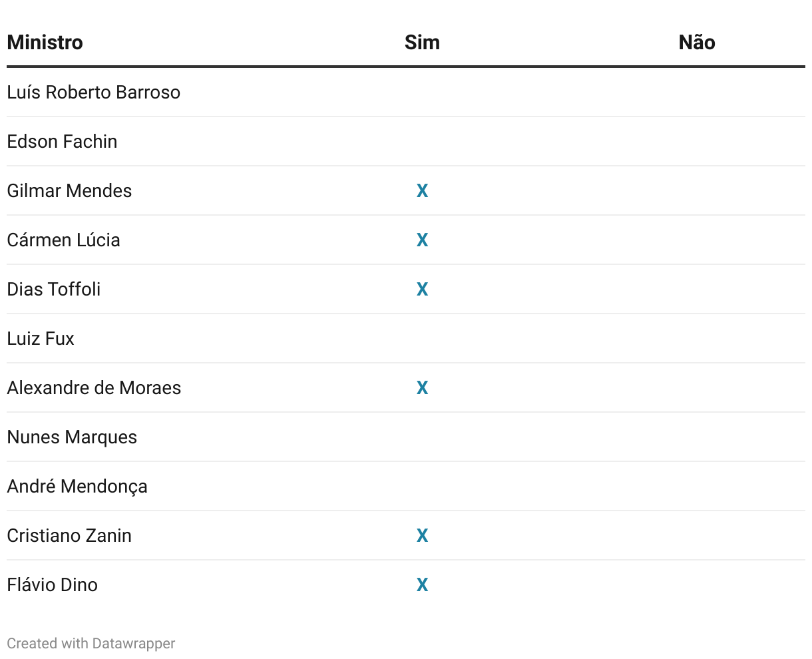Screen dimensions: 812x659
Task: Click the Sim column header
Action: coord(422,43)
